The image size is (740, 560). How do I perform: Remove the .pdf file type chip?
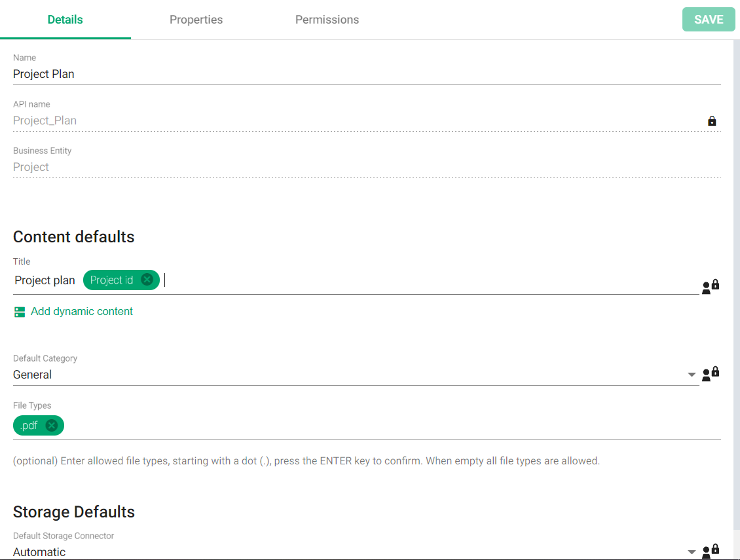coord(52,426)
